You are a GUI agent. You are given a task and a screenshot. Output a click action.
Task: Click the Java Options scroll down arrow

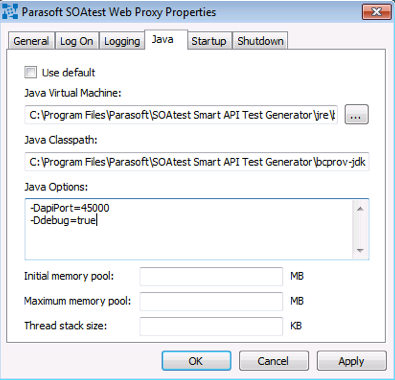(360, 250)
